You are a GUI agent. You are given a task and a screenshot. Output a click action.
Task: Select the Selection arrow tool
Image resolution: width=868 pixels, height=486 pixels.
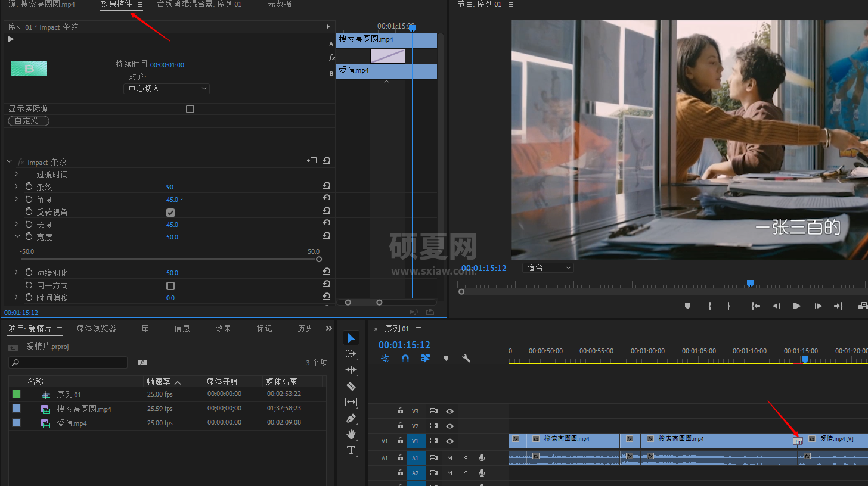pyautogui.click(x=352, y=338)
